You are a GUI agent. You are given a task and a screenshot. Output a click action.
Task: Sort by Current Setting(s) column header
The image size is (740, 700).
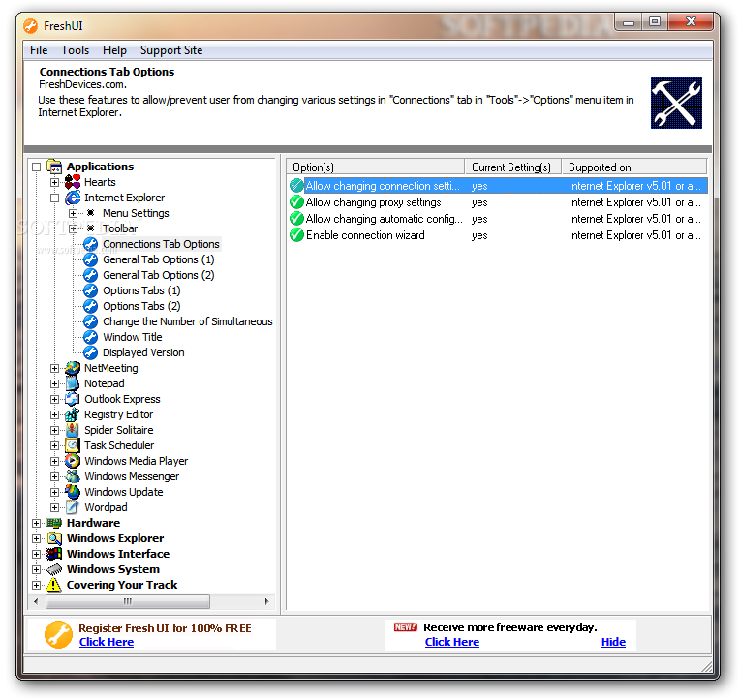(513, 167)
